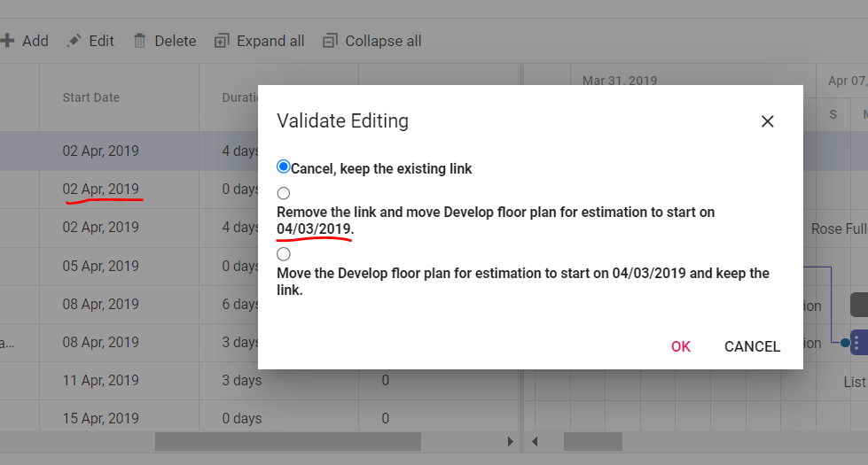Click the Add plus icon
This screenshot has height=465, width=868.
click(x=8, y=41)
